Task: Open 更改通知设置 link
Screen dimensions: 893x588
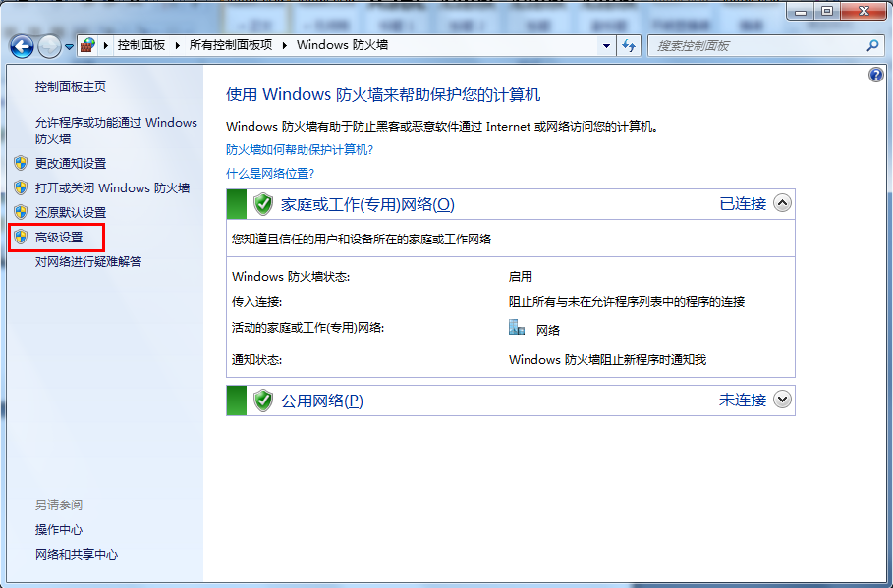Action: point(71,163)
